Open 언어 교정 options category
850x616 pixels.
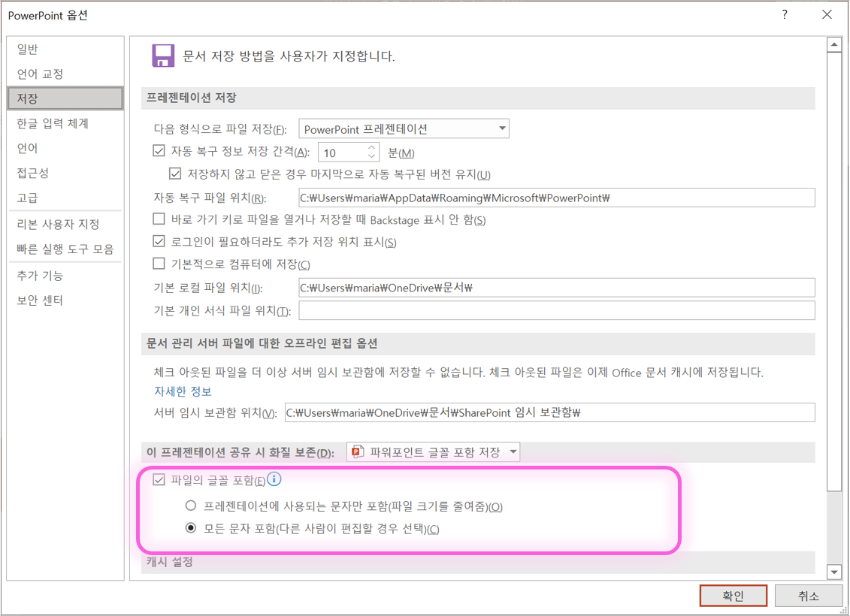coord(65,74)
